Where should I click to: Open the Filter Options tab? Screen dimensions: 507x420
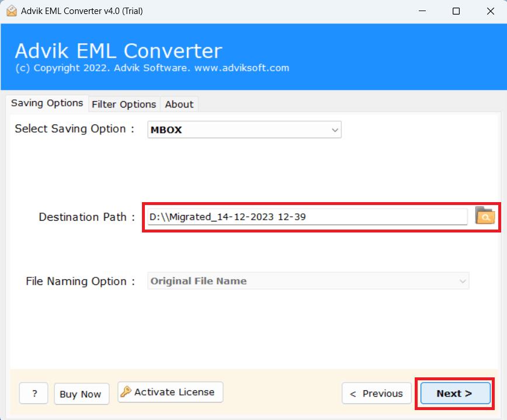pos(124,105)
